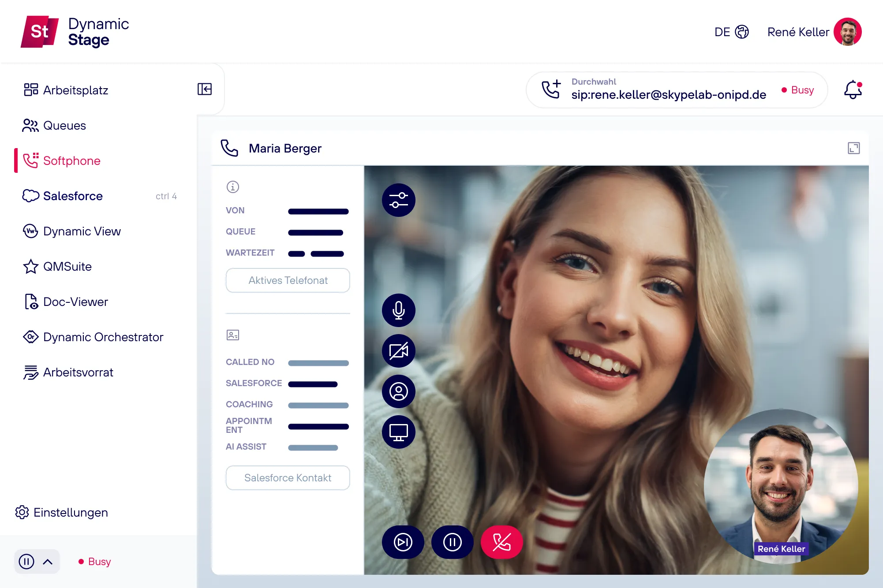This screenshot has height=588, width=883.
Task: Click the Dynamic View Vw icon
Action: (30, 231)
